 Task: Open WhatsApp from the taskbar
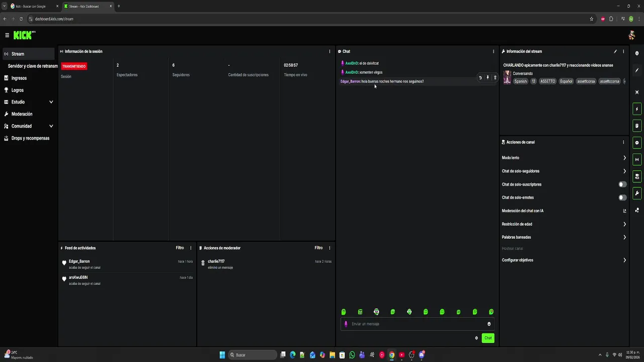[352, 355]
